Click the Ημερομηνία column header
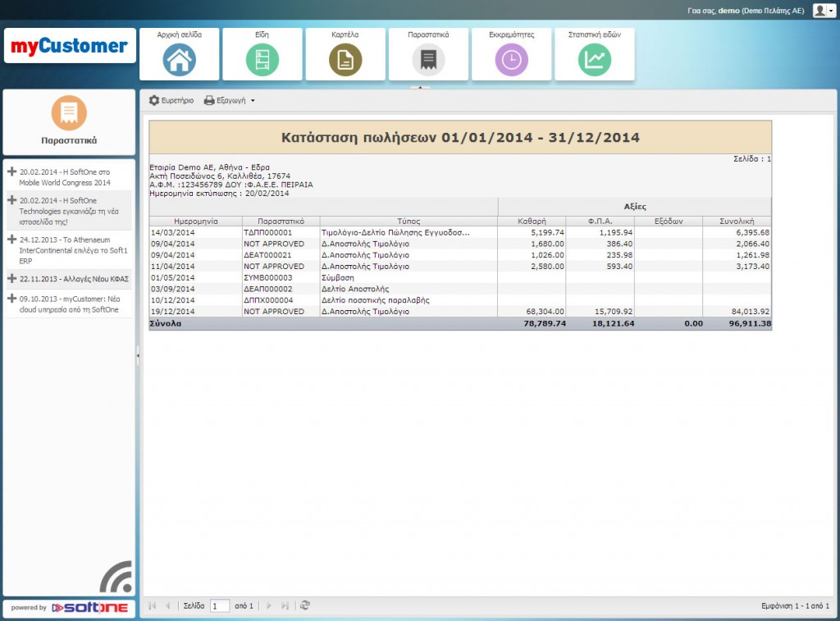 (x=196, y=221)
